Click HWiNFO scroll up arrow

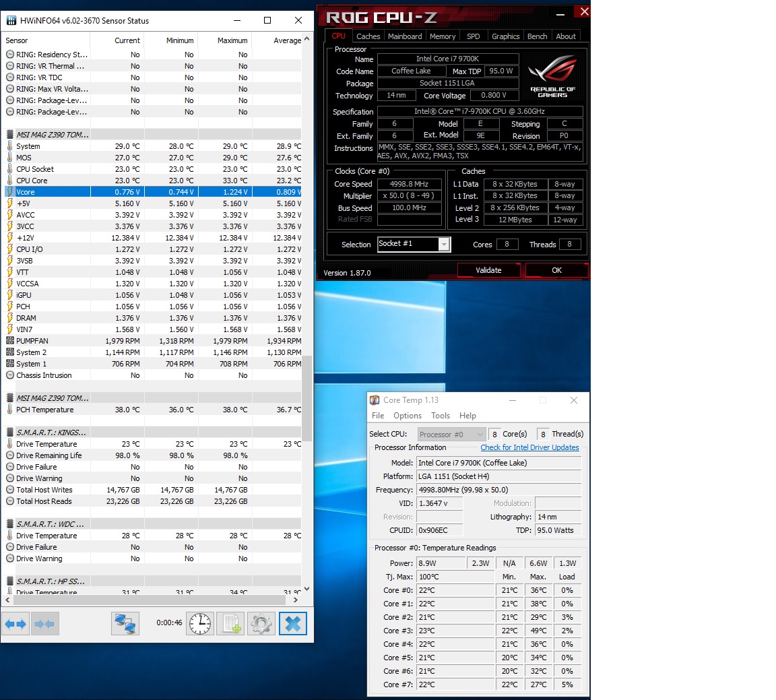[307, 38]
